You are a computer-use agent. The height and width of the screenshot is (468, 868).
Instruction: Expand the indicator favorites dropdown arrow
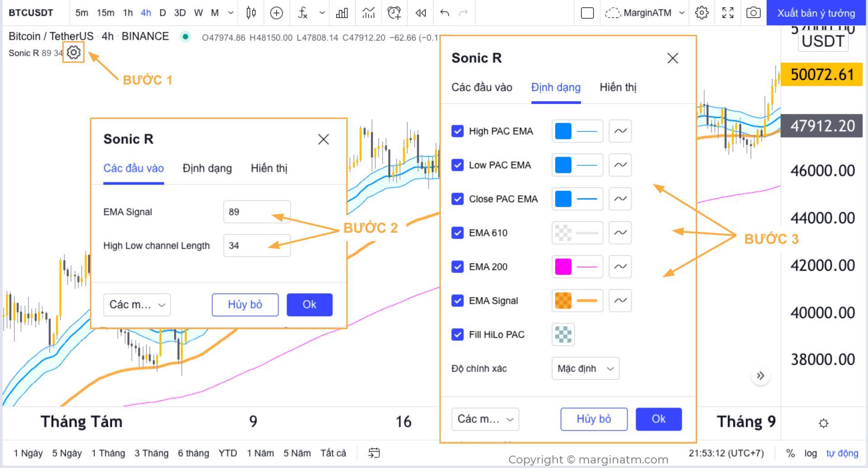[322, 13]
